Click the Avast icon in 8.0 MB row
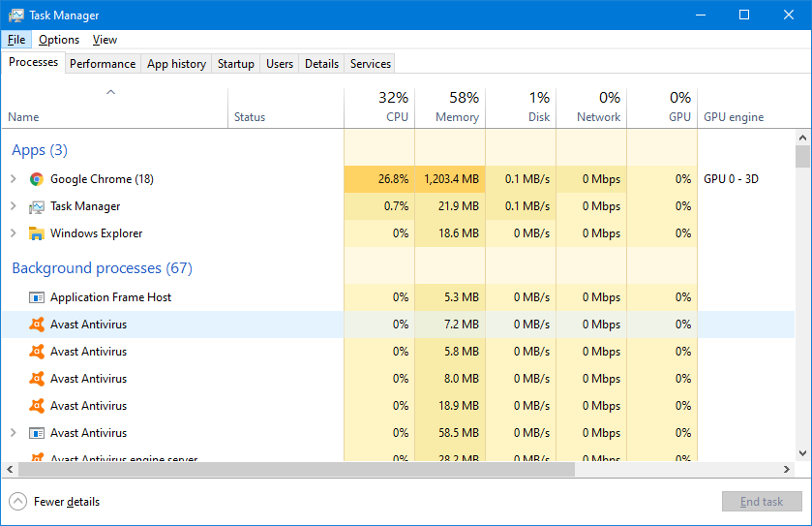 click(x=36, y=379)
